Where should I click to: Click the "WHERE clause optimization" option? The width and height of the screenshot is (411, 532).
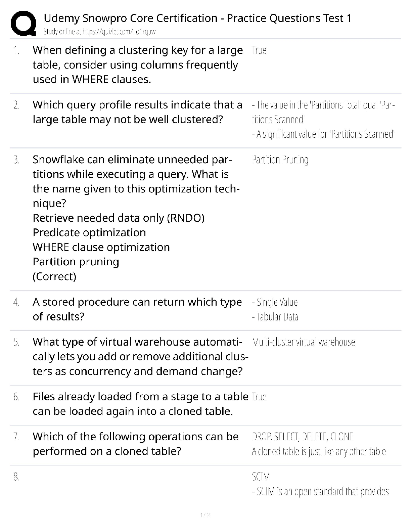coord(101,247)
